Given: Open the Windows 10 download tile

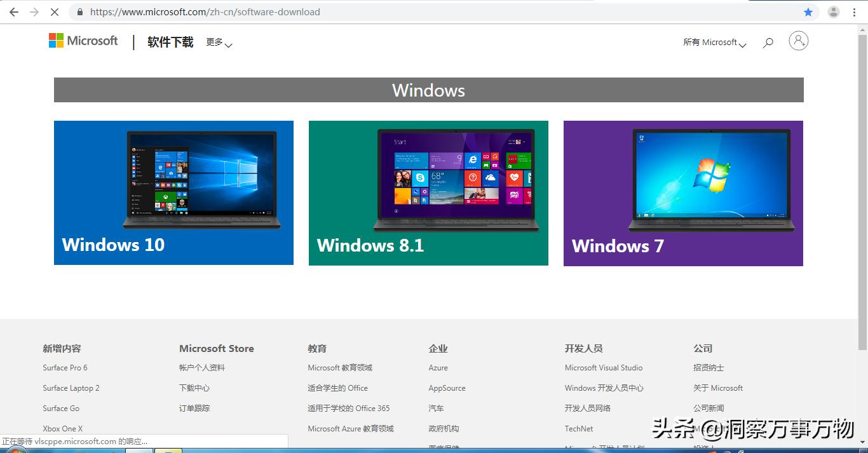Looking at the screenshot, I should [173, 193].
